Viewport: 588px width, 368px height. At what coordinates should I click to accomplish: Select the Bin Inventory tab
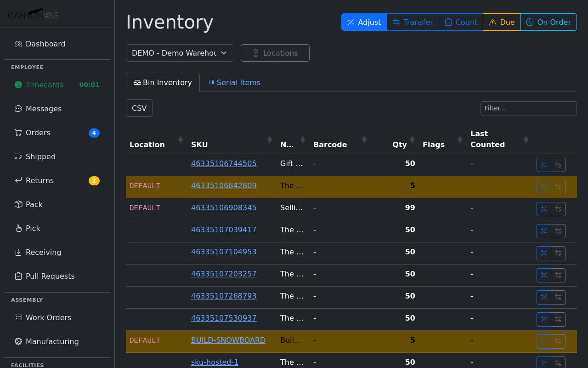163,82
